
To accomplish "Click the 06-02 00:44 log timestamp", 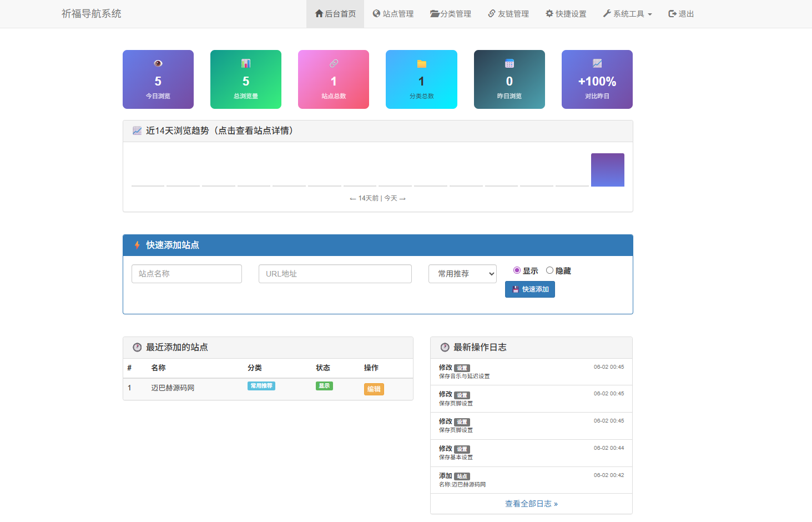I will (x=609, y=448).
